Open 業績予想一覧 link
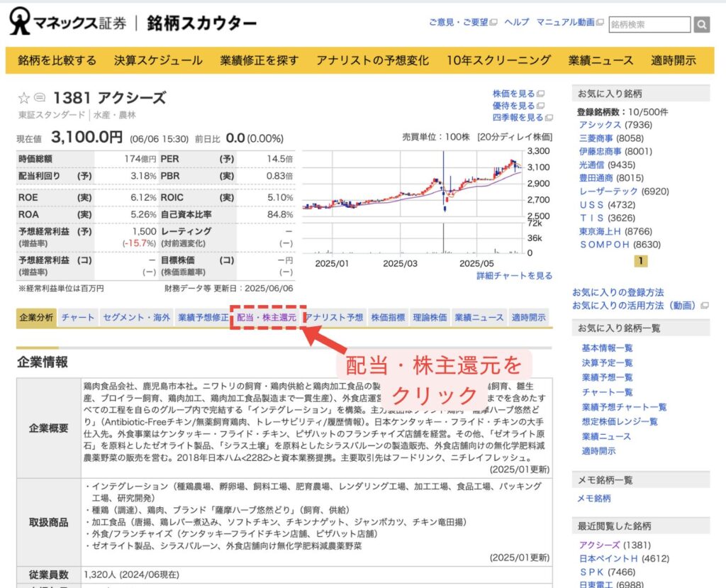Viewport: 726px width, 588px height. click(x=607, y=377)
